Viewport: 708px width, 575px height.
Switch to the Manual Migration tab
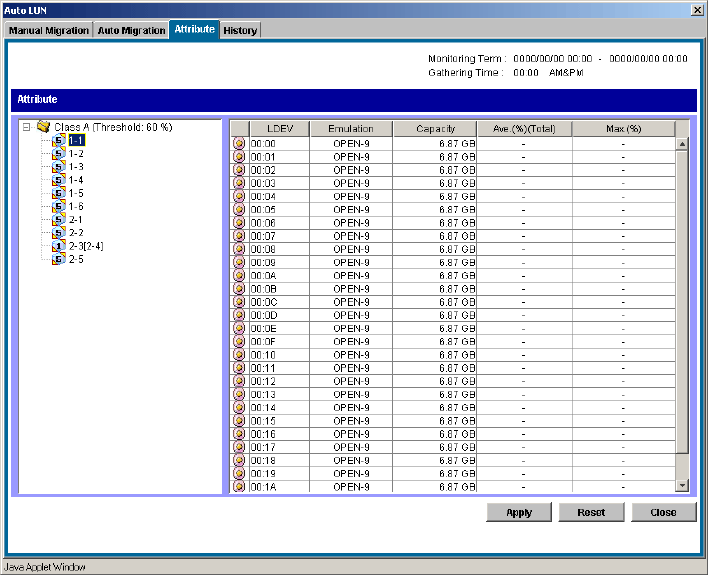[x=48, y=31]
